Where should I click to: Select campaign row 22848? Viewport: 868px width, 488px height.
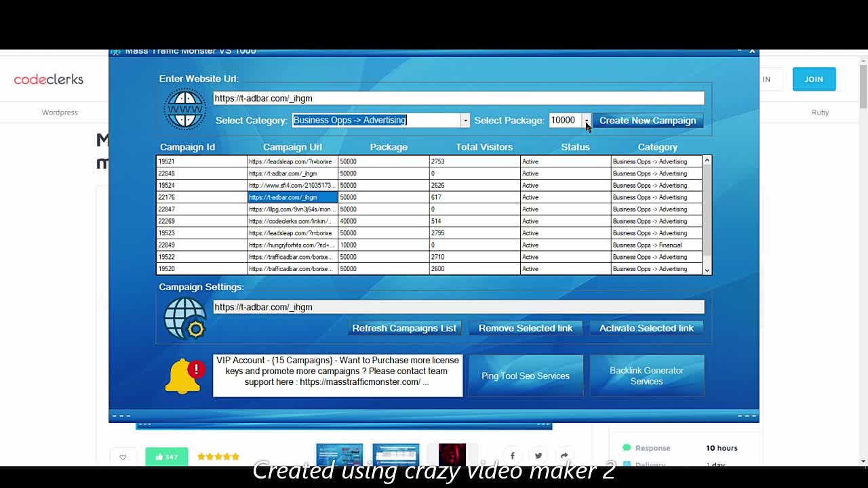coord(429,174)
